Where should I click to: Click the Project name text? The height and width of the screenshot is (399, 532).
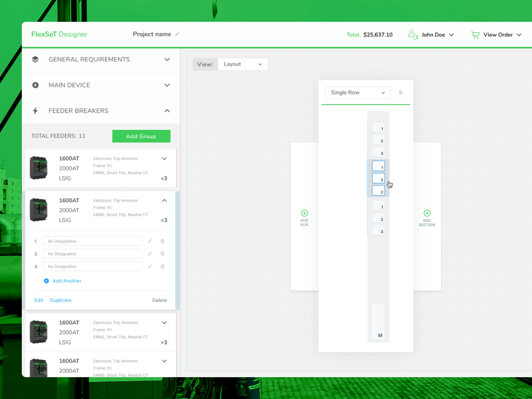pos(152,34)
